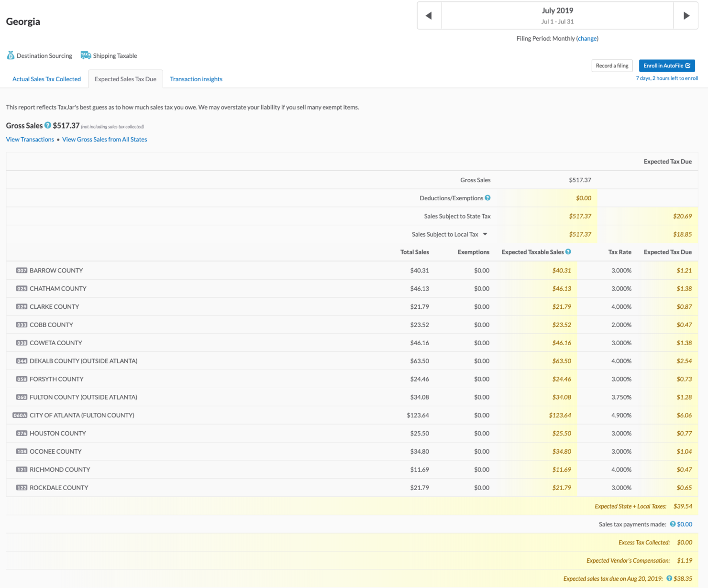708x588 pixels.
Task: Click the Deductions/Exemptions question mark icon
Action: (488, 197)
